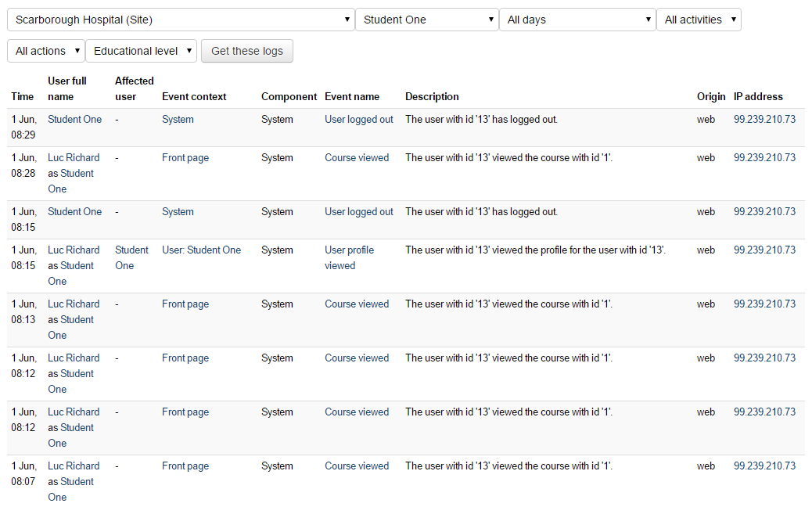
Task: Open the Front page link in the 08:13 row
Action: 185,304
